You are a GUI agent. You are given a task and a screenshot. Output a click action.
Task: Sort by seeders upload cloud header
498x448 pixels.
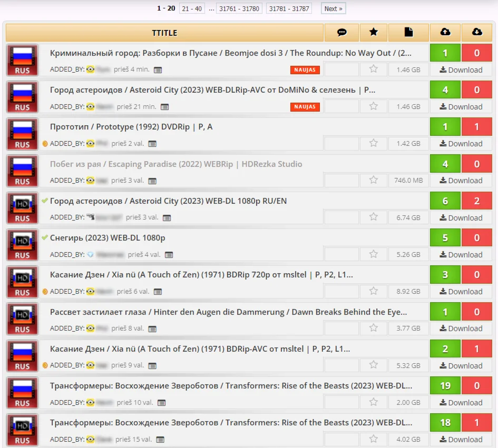coord(445,32)
